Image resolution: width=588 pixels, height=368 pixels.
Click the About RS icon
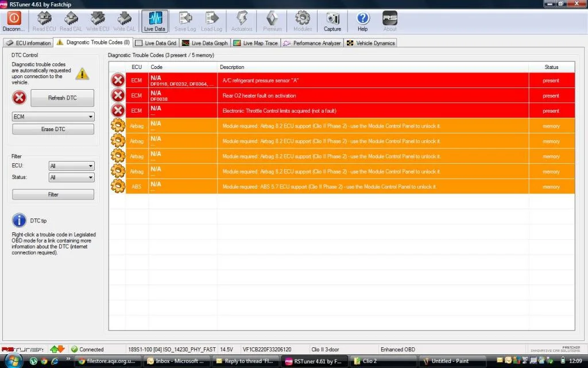pos(390,18)
